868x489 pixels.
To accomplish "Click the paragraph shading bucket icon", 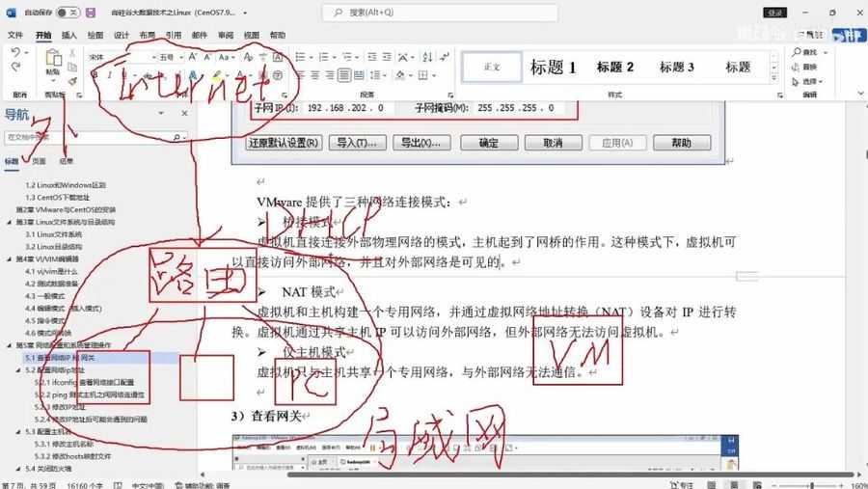I will click(399, 75).
